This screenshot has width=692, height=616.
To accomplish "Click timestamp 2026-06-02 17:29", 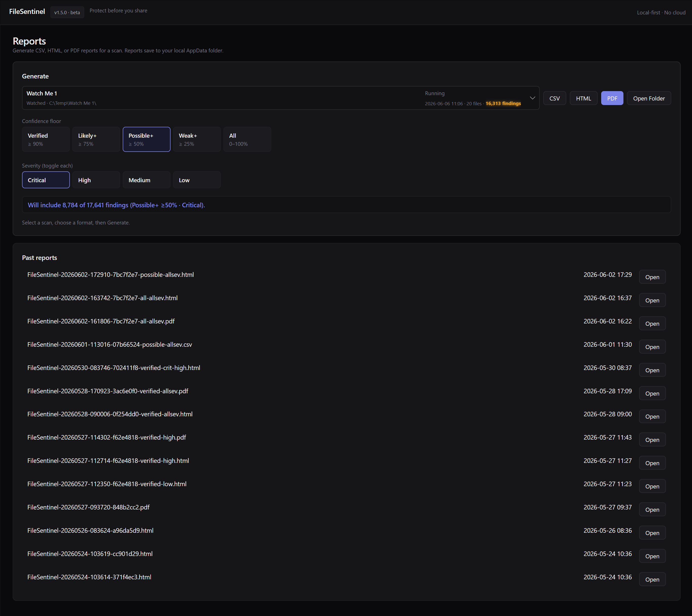I will point(607,275).
